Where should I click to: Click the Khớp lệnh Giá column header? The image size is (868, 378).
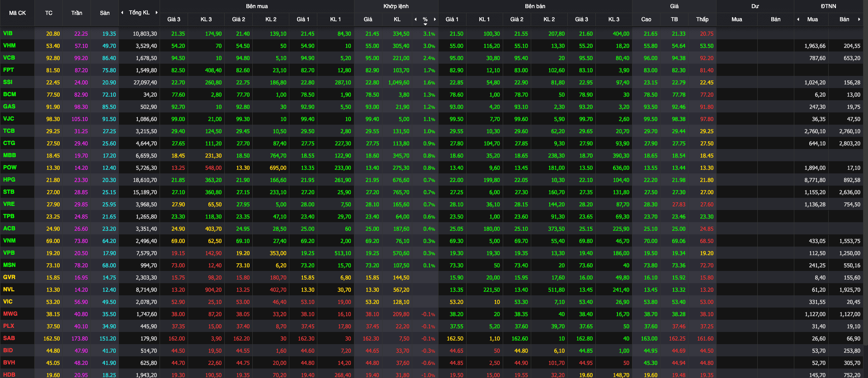(x=368, y=19)
